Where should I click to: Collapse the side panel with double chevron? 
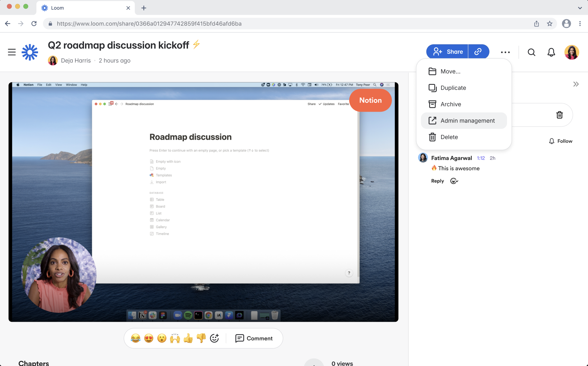coord(576,84)
